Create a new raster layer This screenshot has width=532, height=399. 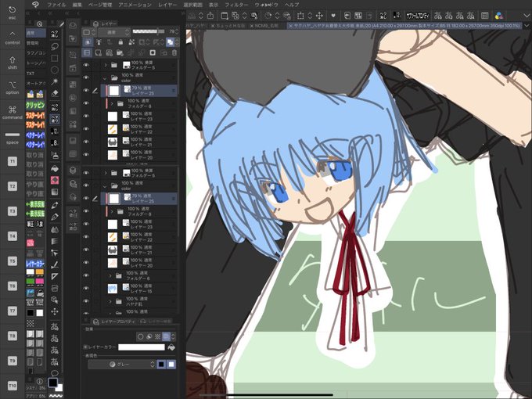click(99, 52)
